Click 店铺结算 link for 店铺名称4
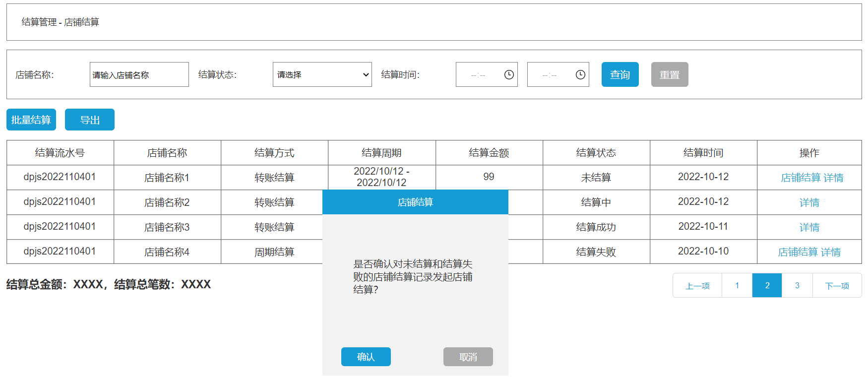This screenshot has height=387, width=868. tap(798, 252)
